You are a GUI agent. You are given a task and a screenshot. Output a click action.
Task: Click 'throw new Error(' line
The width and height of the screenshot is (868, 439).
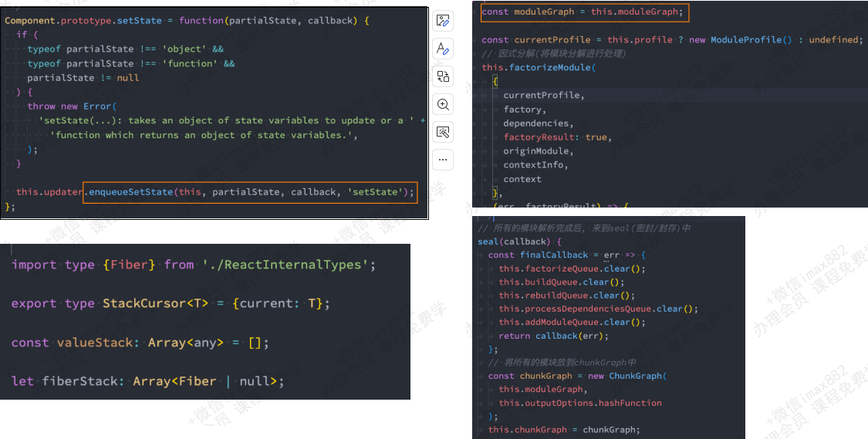[71, 106]
